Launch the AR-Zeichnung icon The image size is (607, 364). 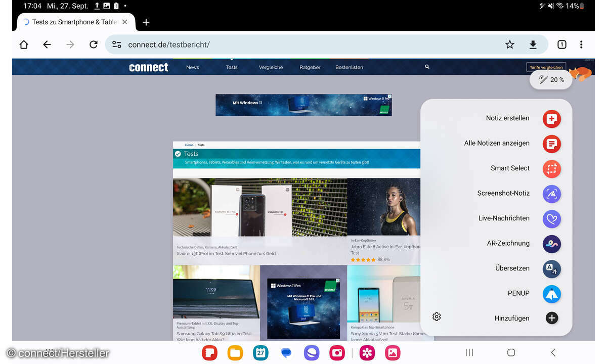point(551,244)
